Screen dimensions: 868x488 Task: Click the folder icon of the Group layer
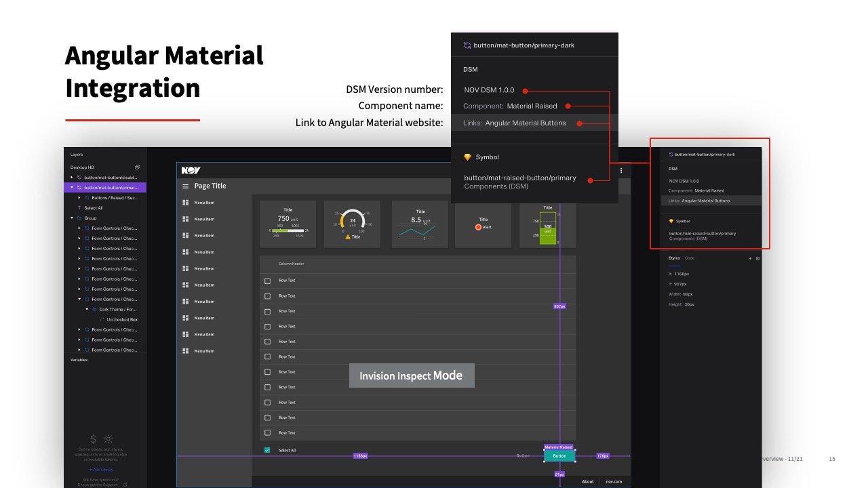(79, 218)
